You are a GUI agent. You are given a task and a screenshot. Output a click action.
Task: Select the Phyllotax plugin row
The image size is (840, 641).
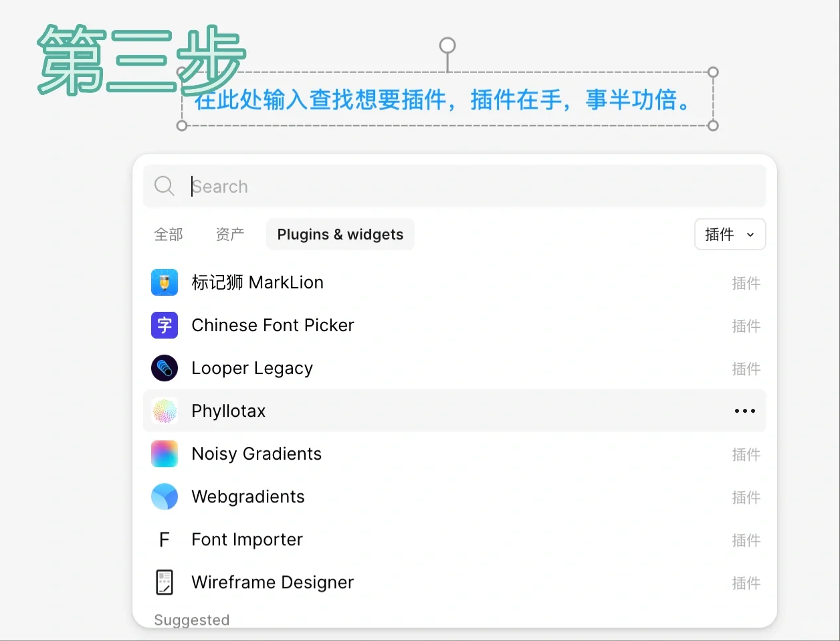tap(455, 411)
